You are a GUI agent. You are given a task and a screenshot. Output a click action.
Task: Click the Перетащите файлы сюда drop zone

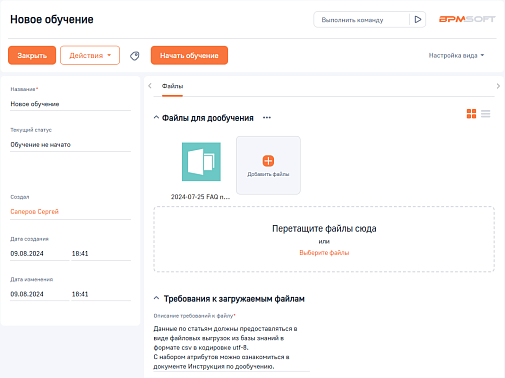point(324,239)
